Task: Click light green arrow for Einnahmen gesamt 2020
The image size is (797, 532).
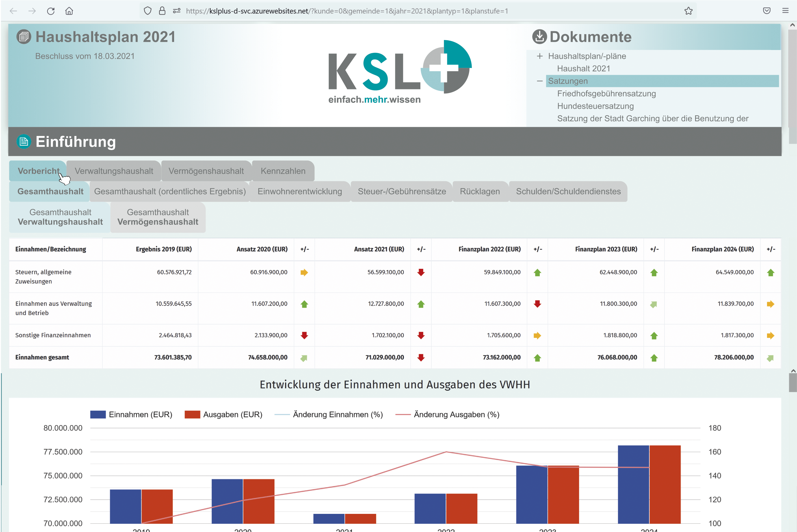Action: 304,358
